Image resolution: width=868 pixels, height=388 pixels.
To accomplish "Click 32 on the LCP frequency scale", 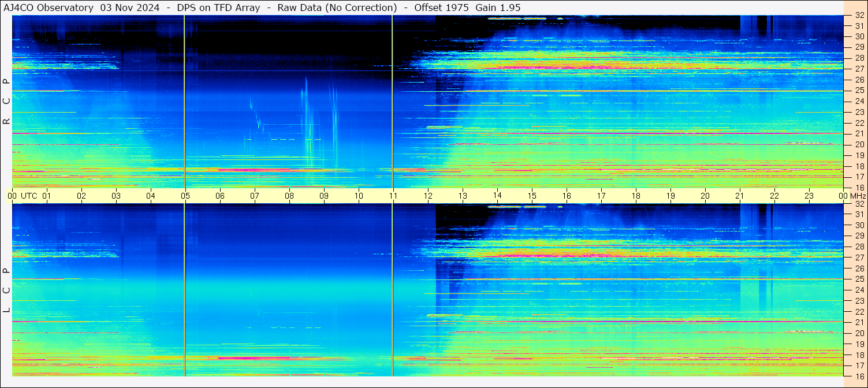I will [x=859, y=204].
